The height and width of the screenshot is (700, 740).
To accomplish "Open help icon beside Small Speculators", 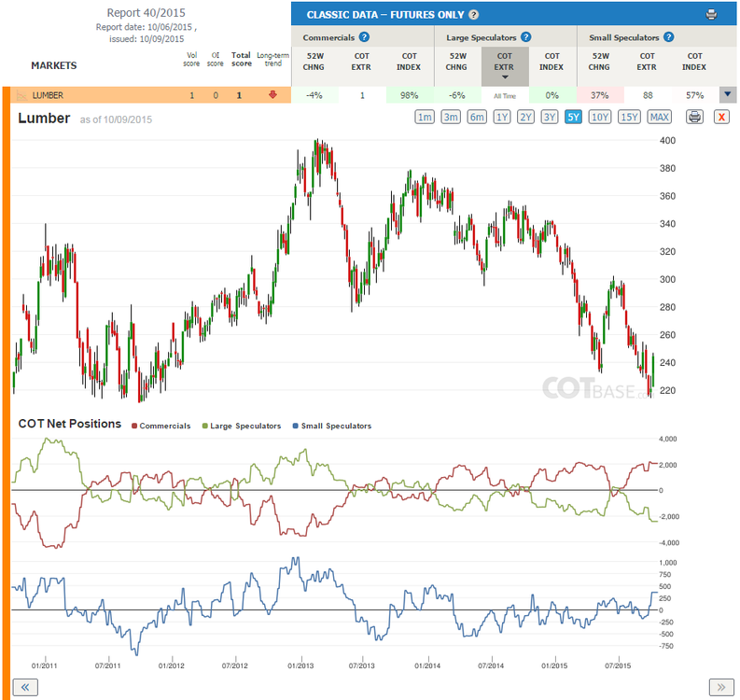I will click(x=668, y=37).
